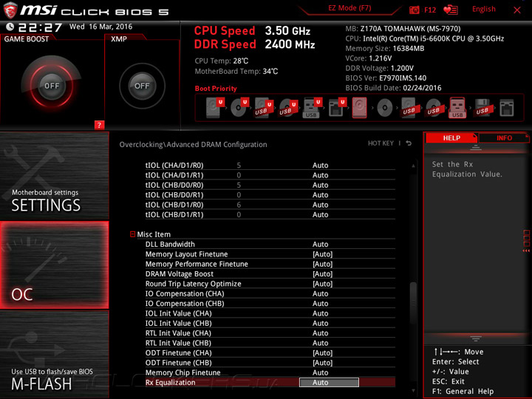Open DRAM Voltage Boost [Auto] dropdown

click(x=322, y=274)
